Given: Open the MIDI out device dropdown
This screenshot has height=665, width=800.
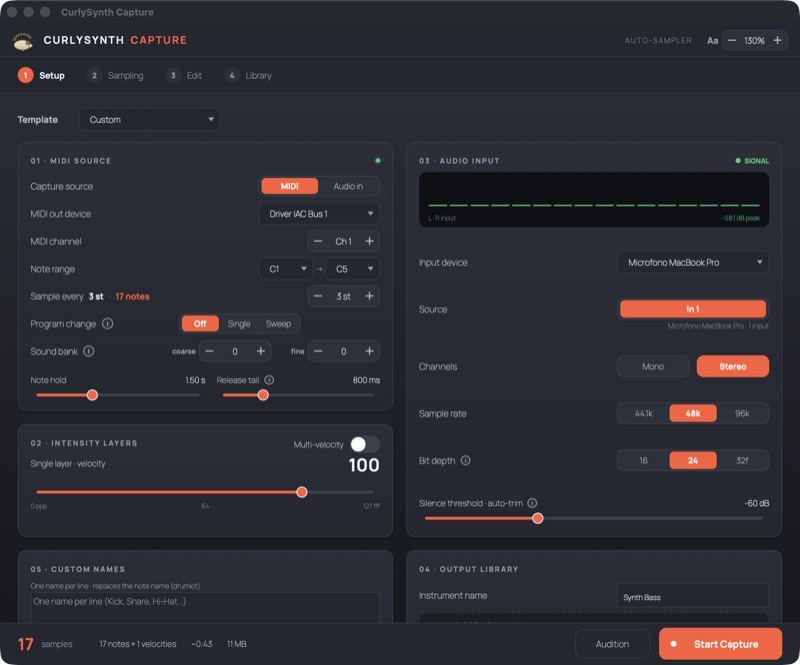Looking at the screenshot, I should tap(319, 214).
